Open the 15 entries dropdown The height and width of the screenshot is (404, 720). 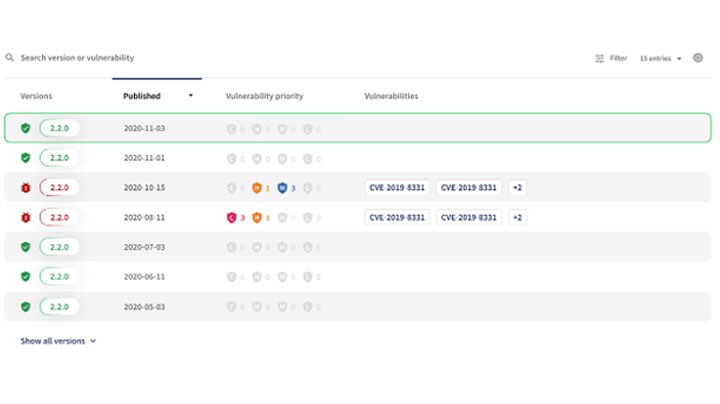(x=660, y=58)
